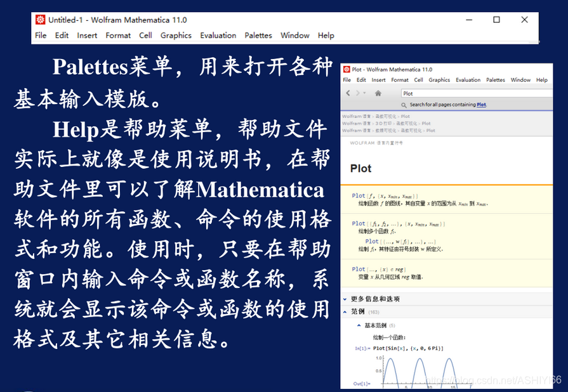The image size is (568, 392).
Task: Open Edit menu in Untitled-1 window
Action: point(62,36)
